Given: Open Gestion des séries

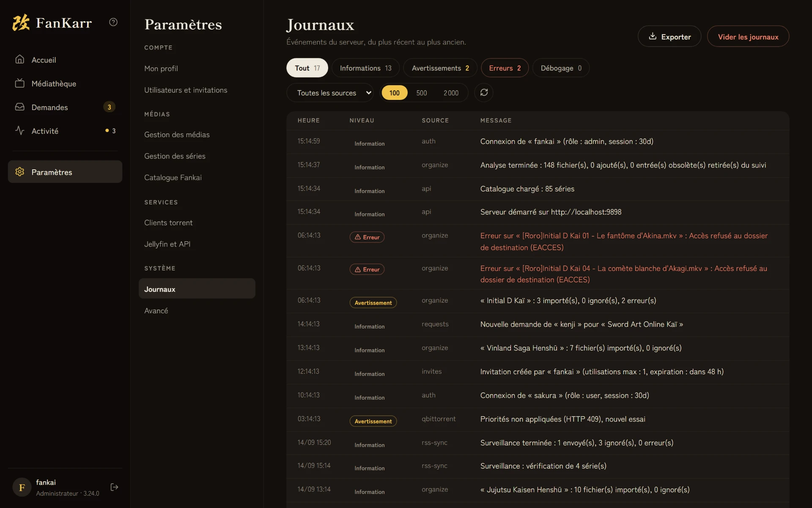Looking at the screenshot, I should (197, 156).
